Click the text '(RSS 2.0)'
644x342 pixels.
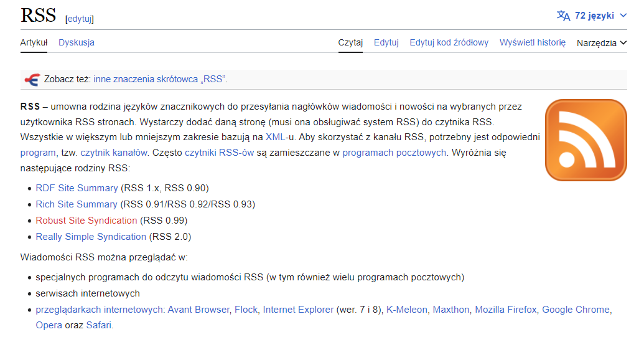point(170,237)
